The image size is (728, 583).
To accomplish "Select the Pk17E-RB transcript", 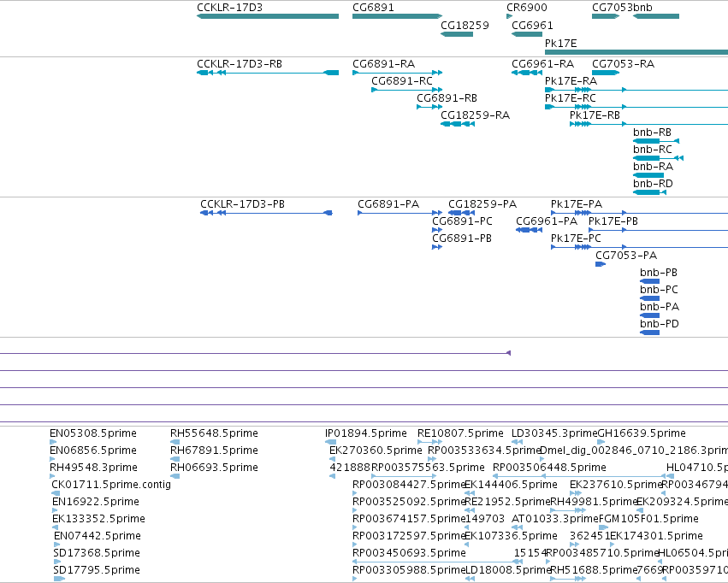I will 649,124.
